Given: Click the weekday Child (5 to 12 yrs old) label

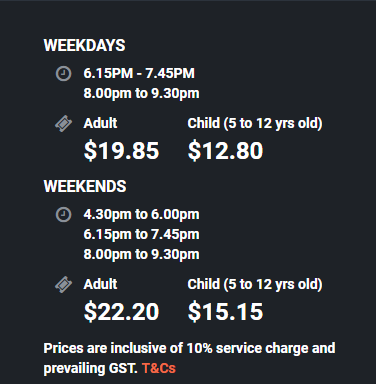Looking at the screenshot, I should [255, 123].
